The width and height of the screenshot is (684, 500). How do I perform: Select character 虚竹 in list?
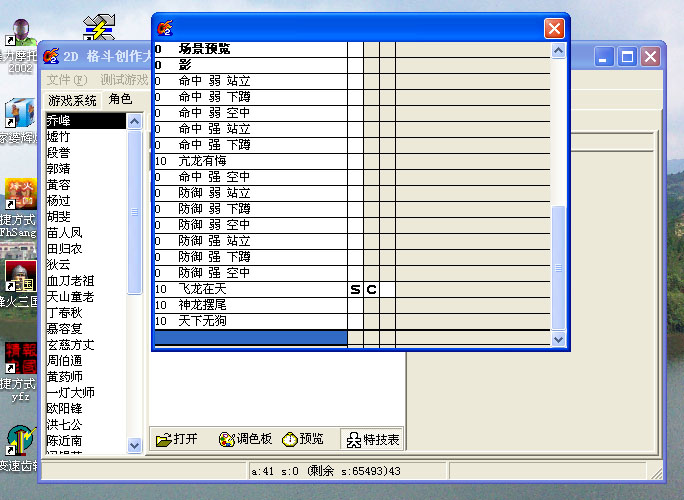coord(86,137)
